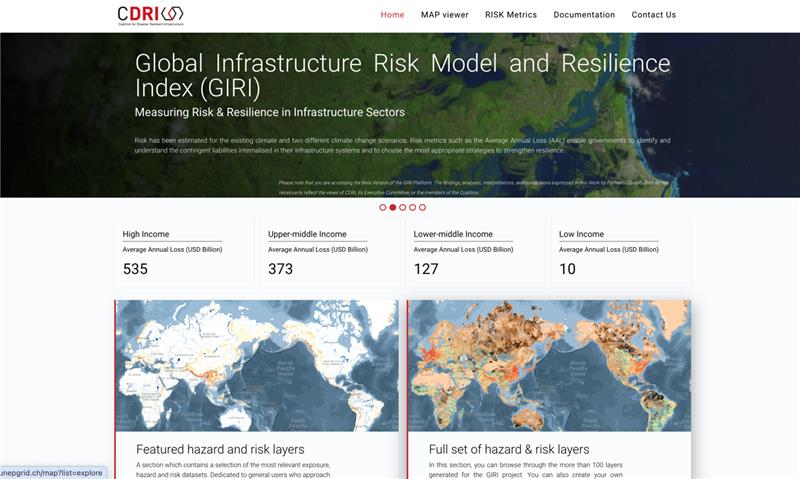Screen dimensions: 800x479
Task: Open the featured hazard layers map thumbnail
Action: (x=257, y=365)
